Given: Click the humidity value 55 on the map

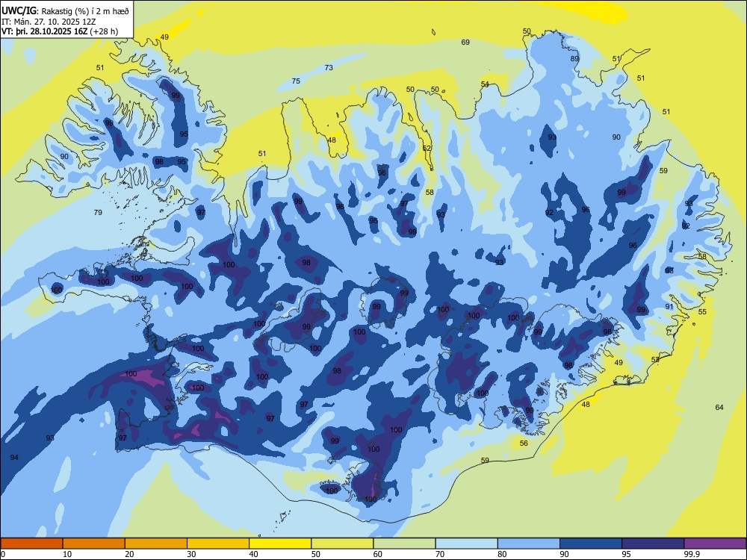Looking at the screenshot, I should [702, 312].
